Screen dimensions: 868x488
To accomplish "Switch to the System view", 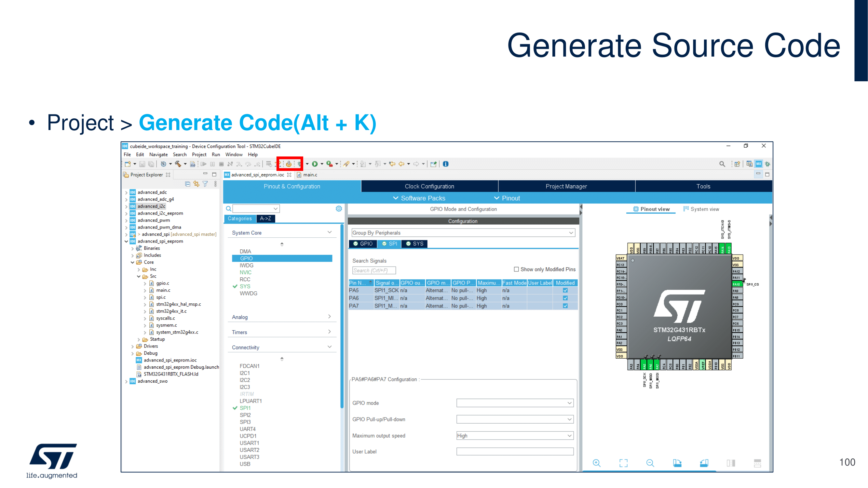I will click(x=701, y=209).
